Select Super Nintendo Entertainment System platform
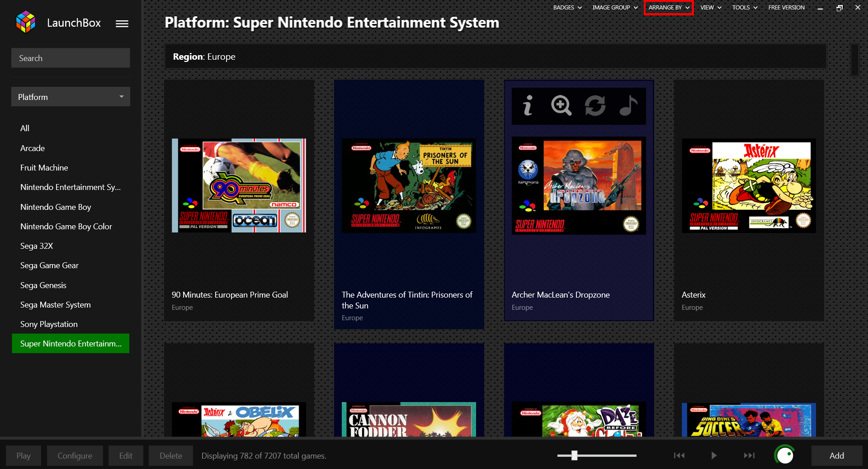The width and height of the screenshot is (868, 469). point(71,344)
